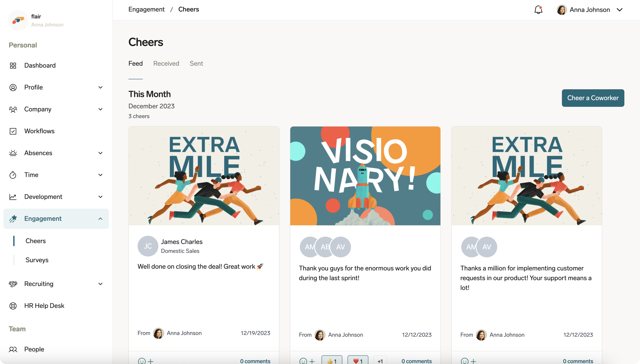
Task: Select the Workflows sidebar icon
Action: [13, 131]
